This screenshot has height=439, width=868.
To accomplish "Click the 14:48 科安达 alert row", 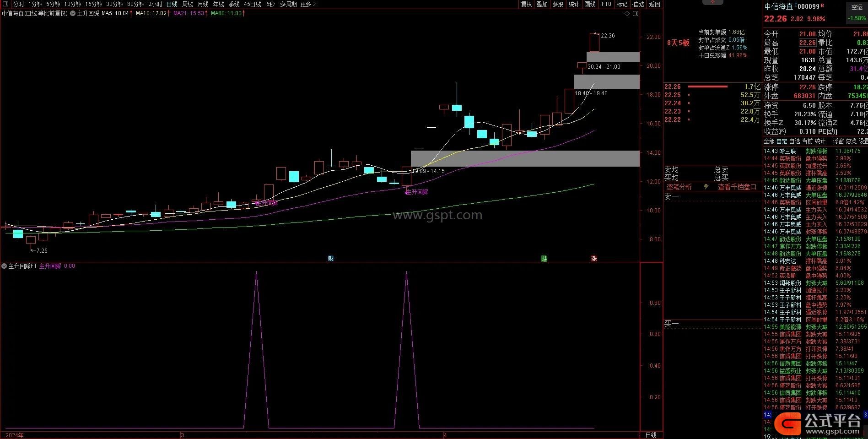I will coord(815,261).
